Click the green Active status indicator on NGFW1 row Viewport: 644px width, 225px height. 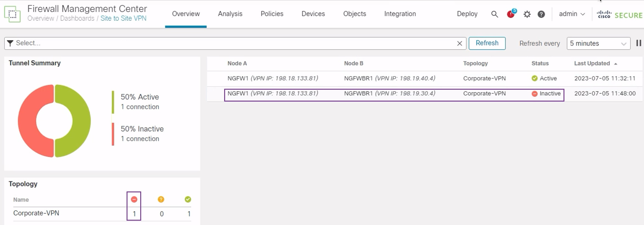click(535, 78)
